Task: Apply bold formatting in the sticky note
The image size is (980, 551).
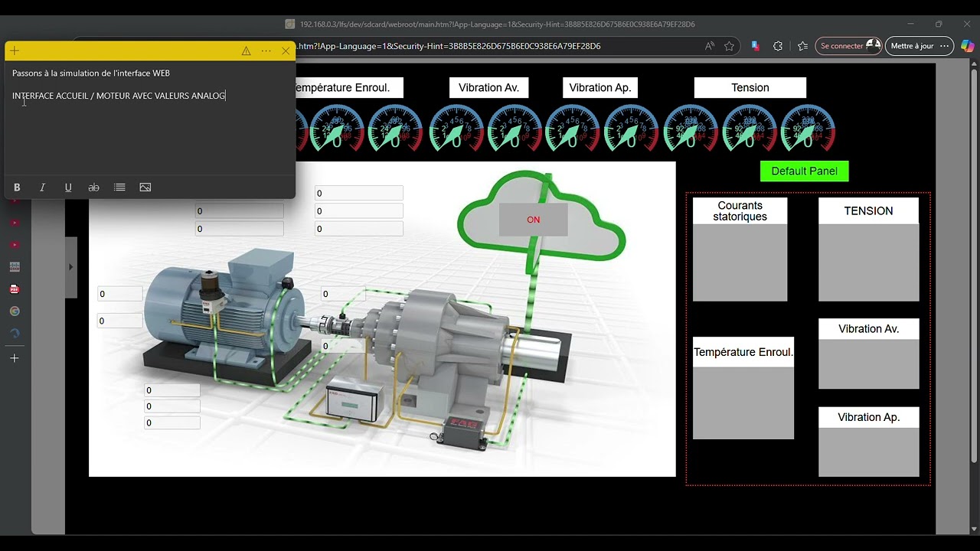Action: 17,187
